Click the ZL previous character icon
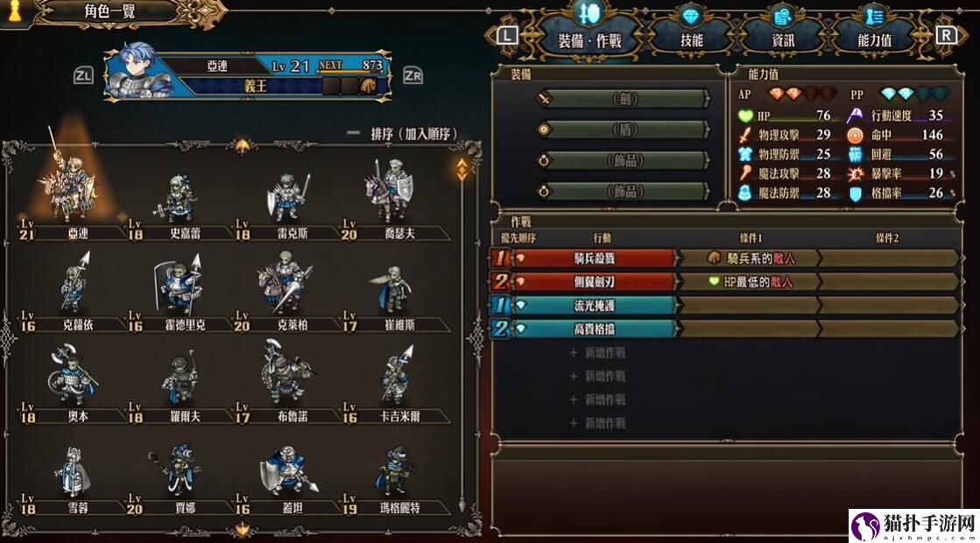The width and height of the screenshot is (980, 543). (83, 76)
